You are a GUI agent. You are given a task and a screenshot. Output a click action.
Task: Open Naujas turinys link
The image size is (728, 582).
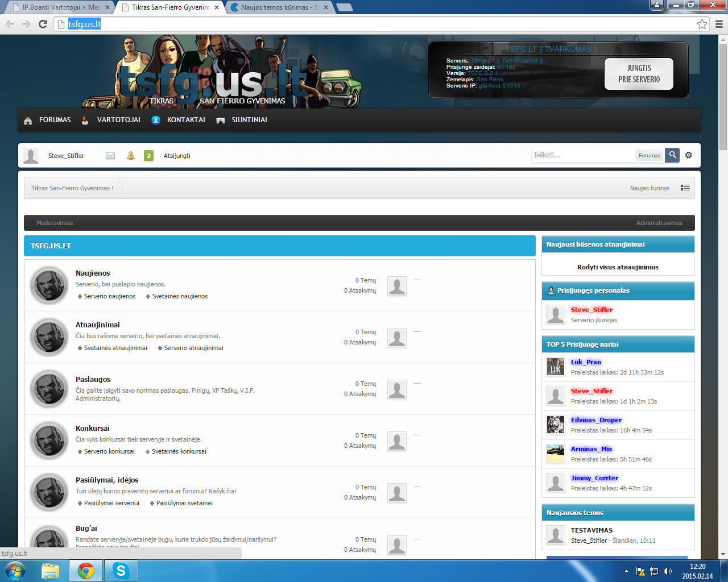click(650, 188)
